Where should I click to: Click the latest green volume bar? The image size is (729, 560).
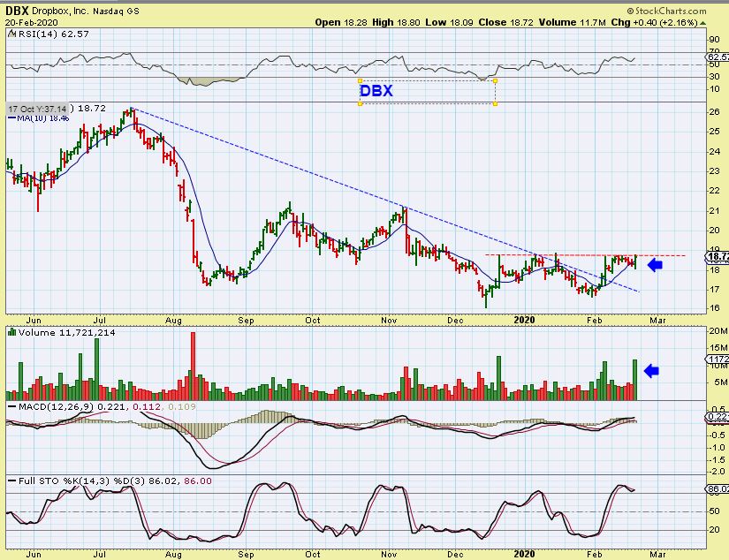click(634, 380)
